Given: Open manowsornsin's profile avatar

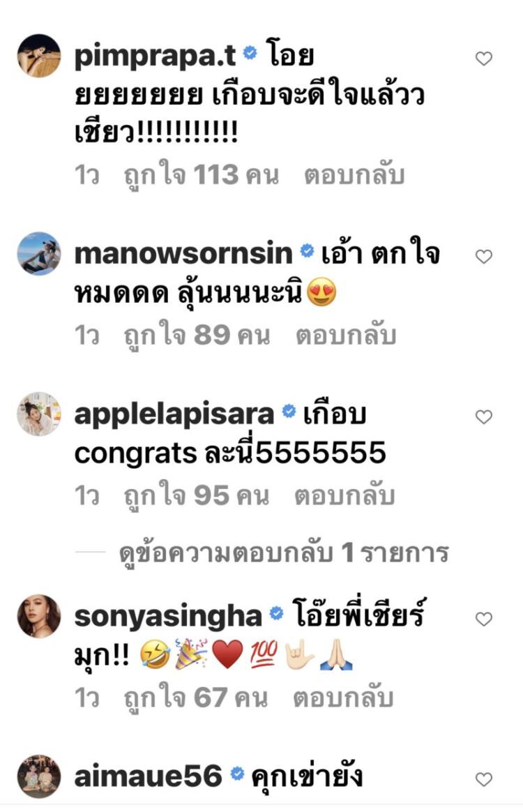Looking at the screenshot, I should pos(39,253).
